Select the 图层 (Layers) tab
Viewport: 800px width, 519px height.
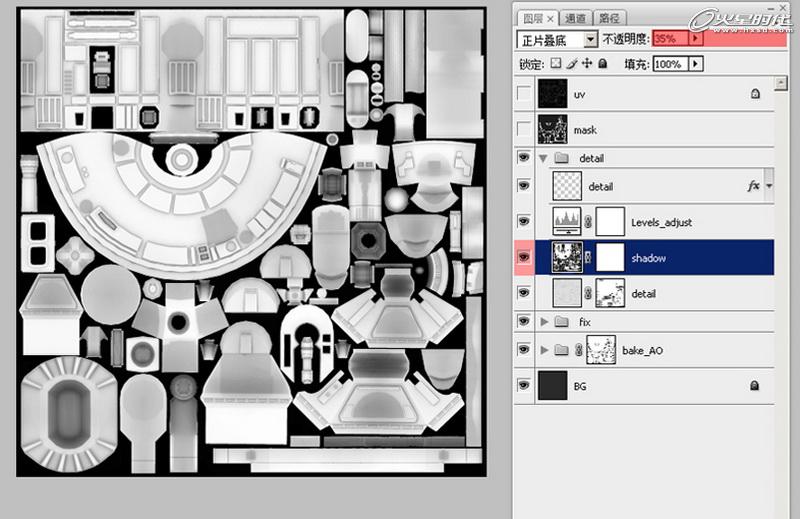pos(533,18)
